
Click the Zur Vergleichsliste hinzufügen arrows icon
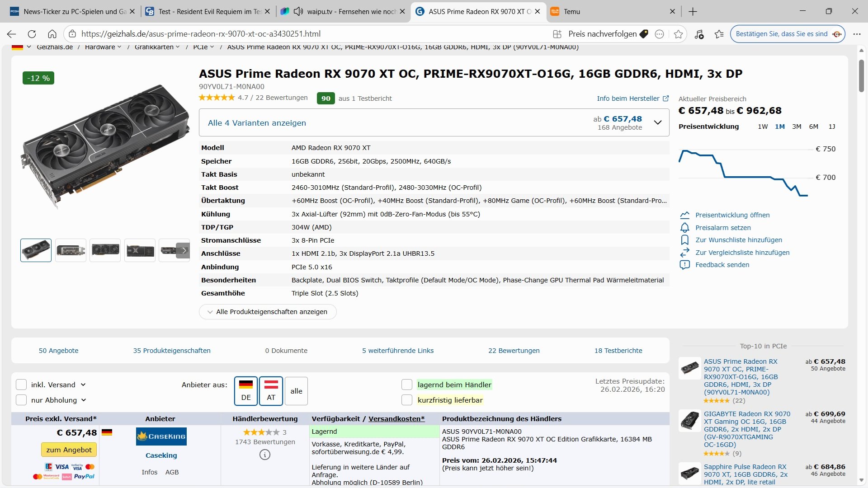coord(684,253)
